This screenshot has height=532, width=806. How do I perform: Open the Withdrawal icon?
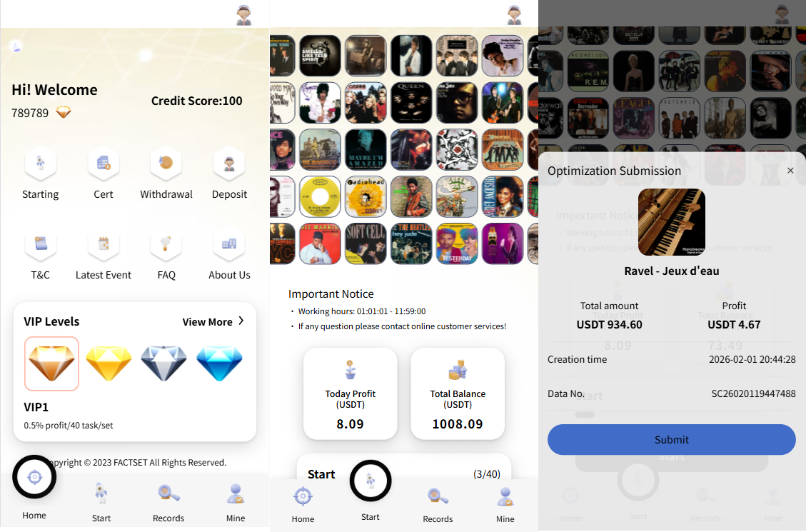click(x=166, y=164)
